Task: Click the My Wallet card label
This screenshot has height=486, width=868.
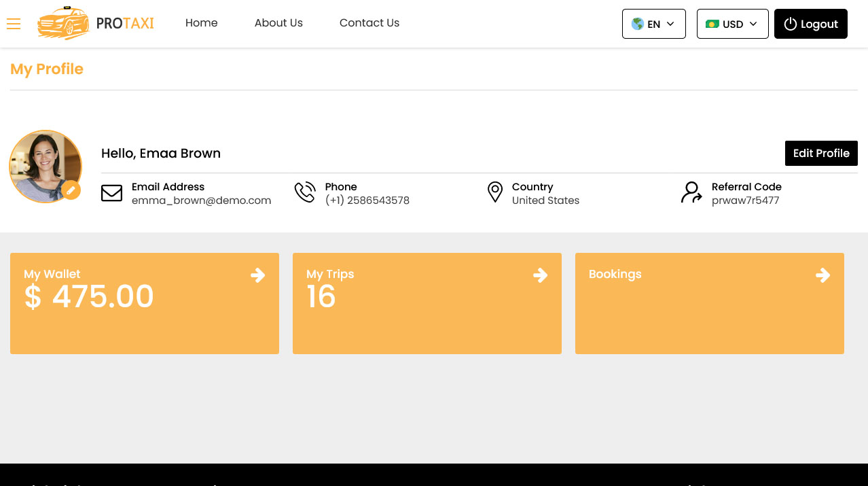Action: 52,274
